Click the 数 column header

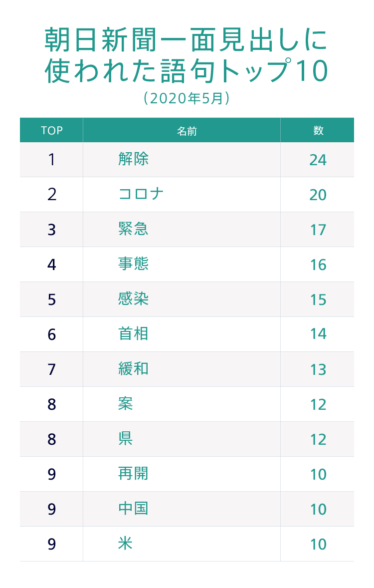tap(318, 131)
